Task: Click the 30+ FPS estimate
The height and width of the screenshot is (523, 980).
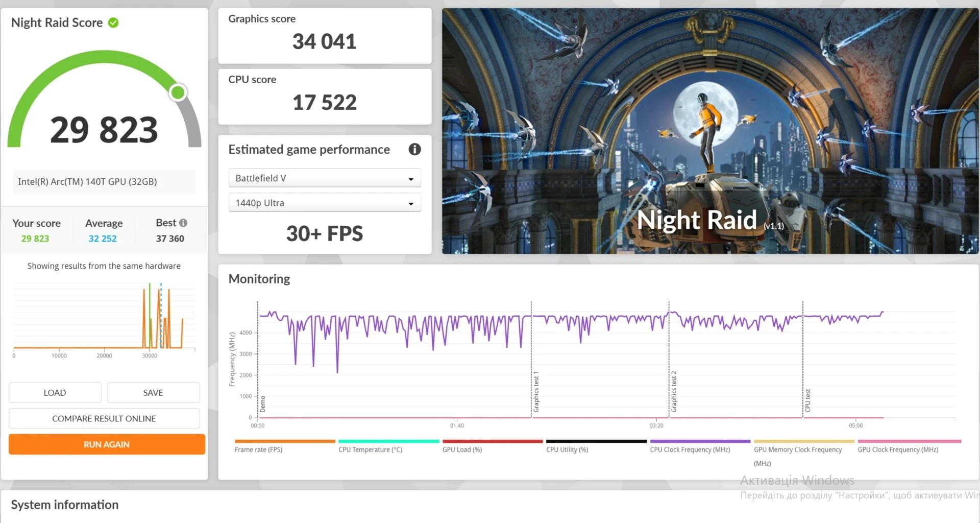Action: click(x=324, y=233)
